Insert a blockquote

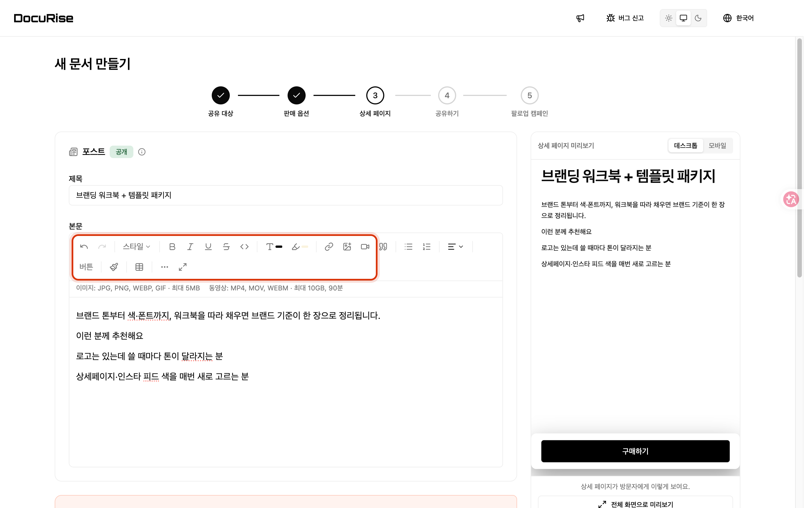(383, 247)
